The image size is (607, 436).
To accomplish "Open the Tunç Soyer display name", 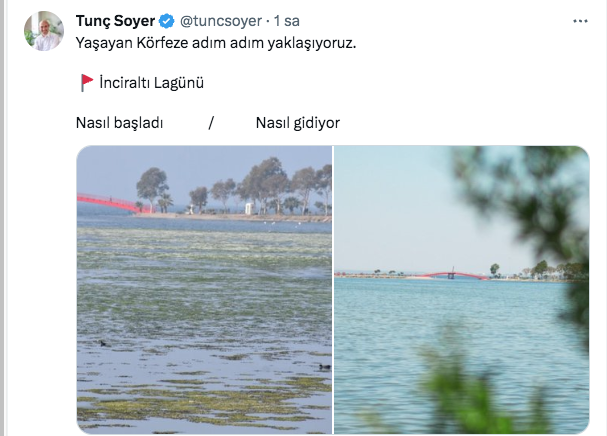I will pyautogui.click(x=115, y=21).
